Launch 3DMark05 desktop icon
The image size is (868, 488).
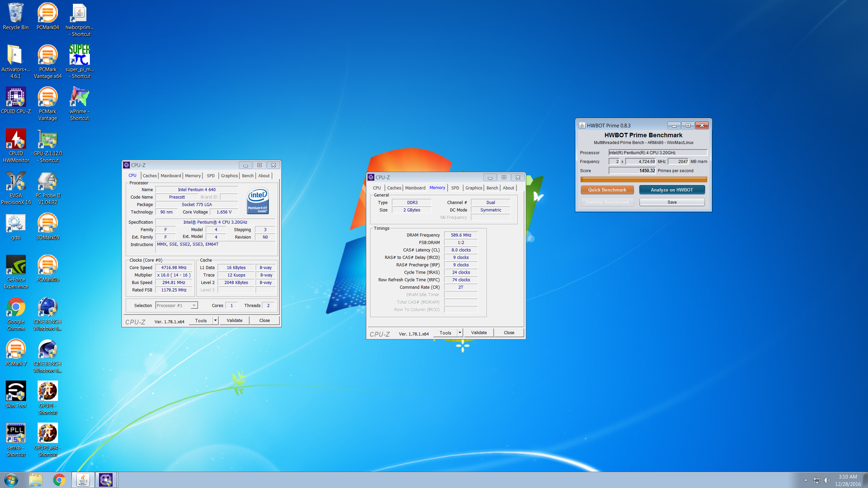point(47,227)
